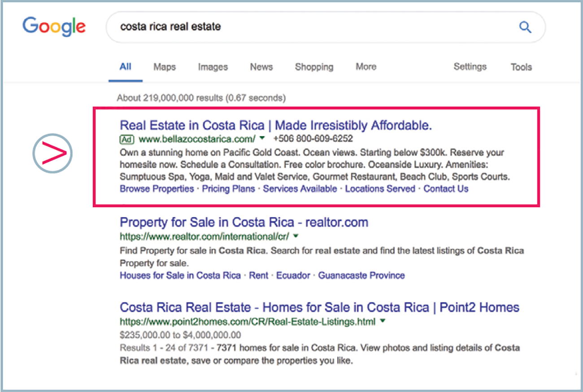The width and height of the screenshot is (583, 392).
Task: Open the Ecuador sitelink
Action: click(293, 276)
